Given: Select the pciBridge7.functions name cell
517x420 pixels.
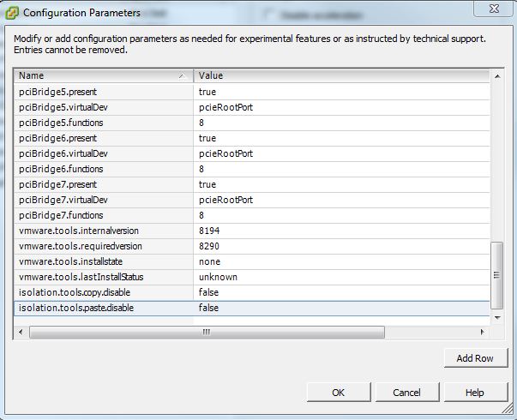Looking at the screenshot, I should [x=104, y=215].
